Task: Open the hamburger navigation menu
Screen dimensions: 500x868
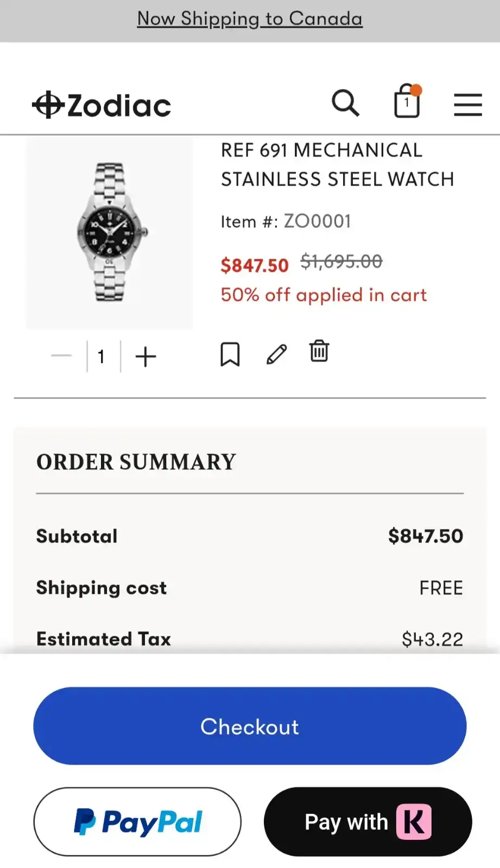Action: click(x=467, y=105)
